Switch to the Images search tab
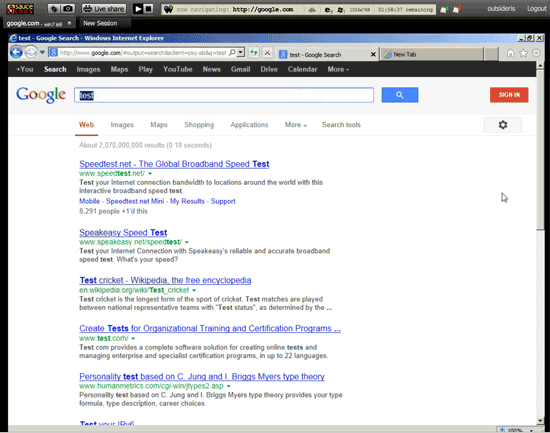The width and height of the screenshot is (550, 433). (122, 125)
